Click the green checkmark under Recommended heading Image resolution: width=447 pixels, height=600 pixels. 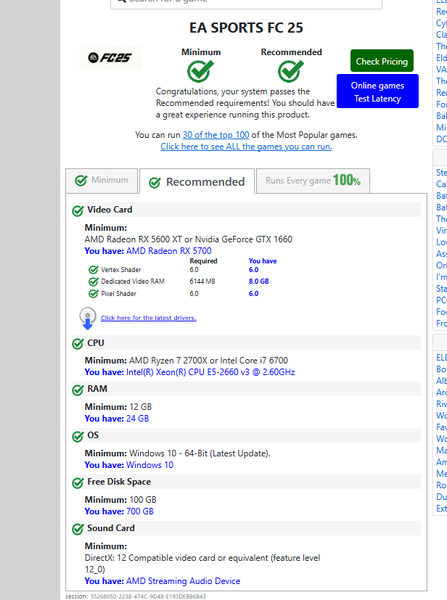click(x=291, y=71)
